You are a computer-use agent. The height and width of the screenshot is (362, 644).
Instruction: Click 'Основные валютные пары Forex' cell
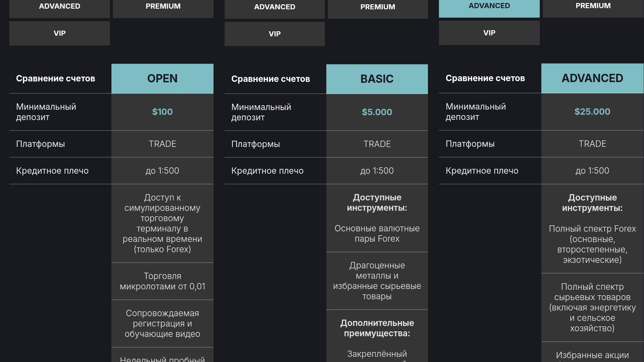[x=377, y=233]
